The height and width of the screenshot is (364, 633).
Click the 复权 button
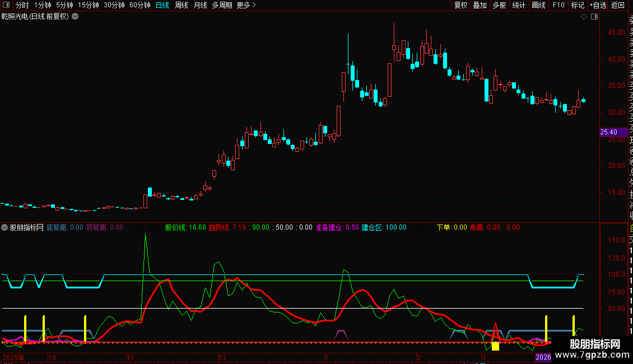[x=460, y=5]
